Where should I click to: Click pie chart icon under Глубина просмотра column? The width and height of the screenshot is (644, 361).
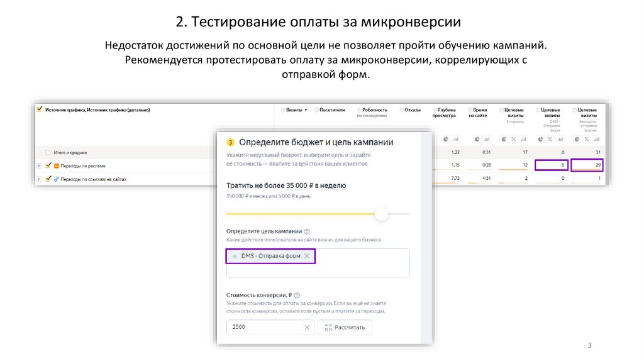click(445, 139)
